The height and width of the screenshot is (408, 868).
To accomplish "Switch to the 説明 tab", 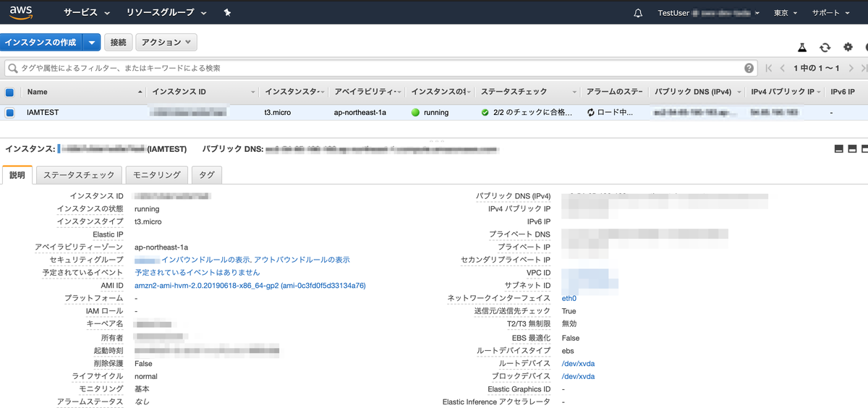I will coord(17,175).
